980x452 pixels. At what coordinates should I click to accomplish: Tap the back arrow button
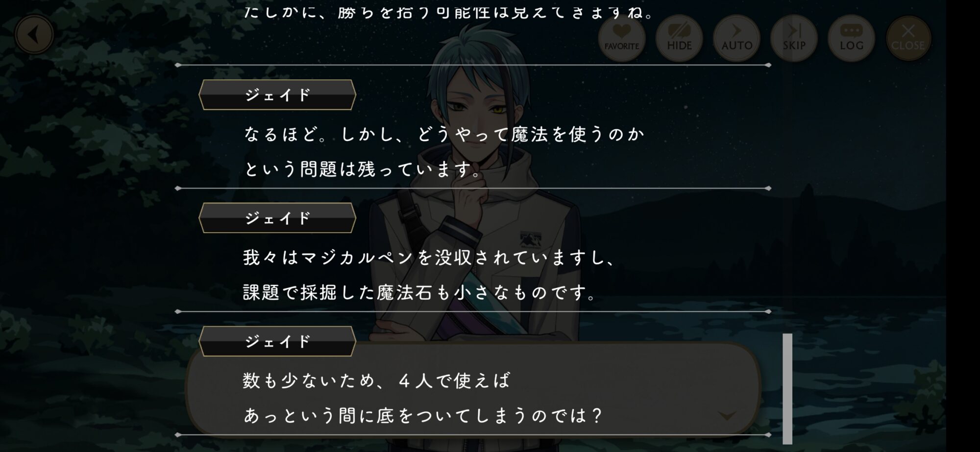34,35
